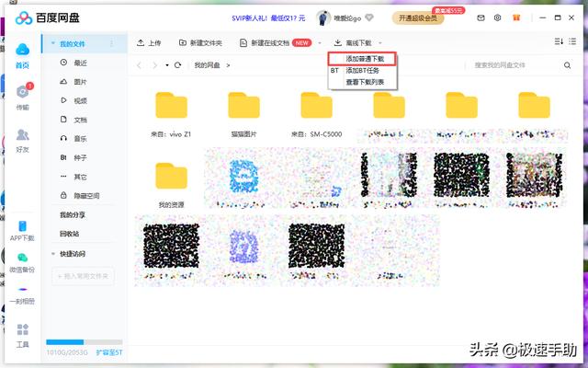Click the SVIP新人礼 promo link
The image size is (588, 368).
tap(268, 18)
